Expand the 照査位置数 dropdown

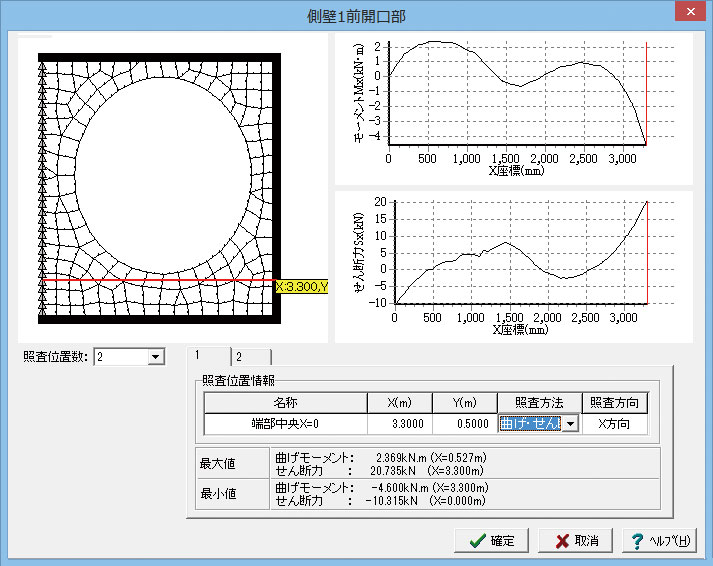154,357
